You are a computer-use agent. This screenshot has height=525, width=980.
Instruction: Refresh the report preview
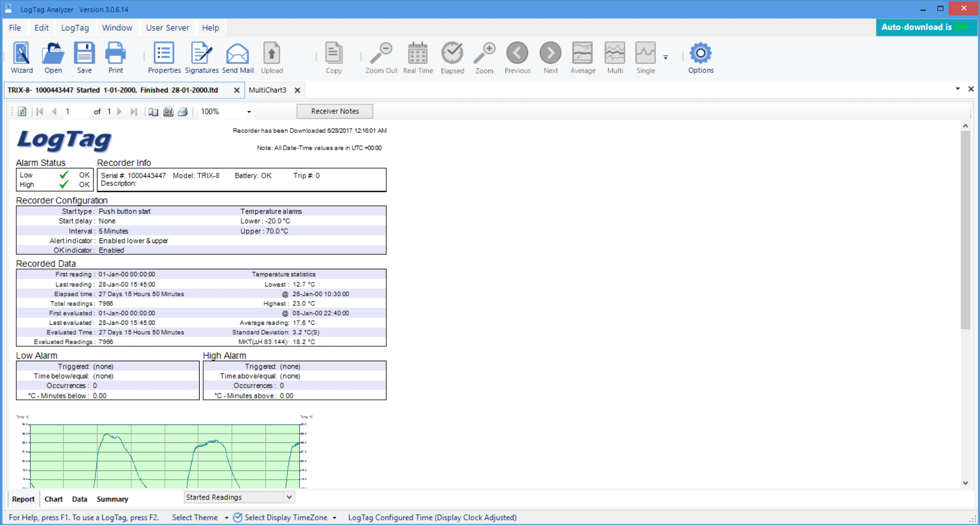[21, 111]
